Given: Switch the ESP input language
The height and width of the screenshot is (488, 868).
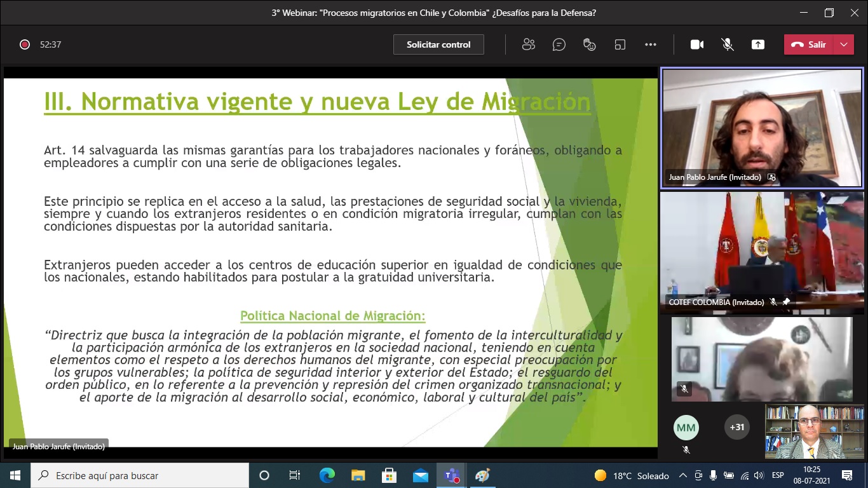Looking at the screenshot, I should [x=778, y=475].
